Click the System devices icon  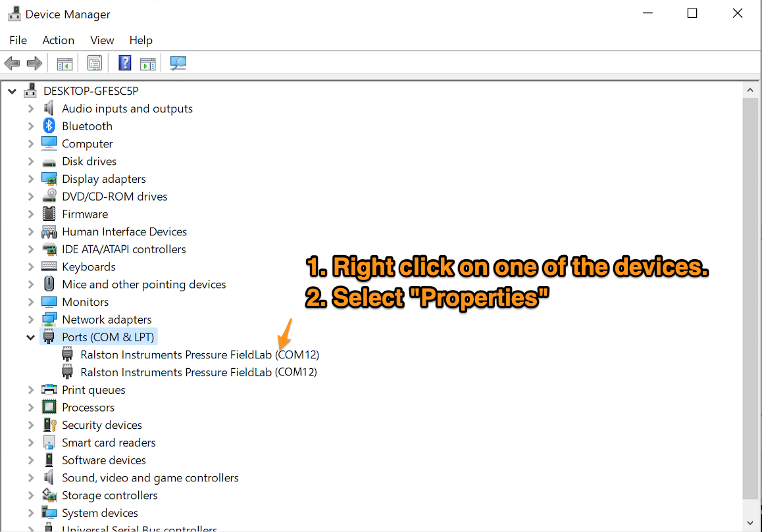(49, 512)
